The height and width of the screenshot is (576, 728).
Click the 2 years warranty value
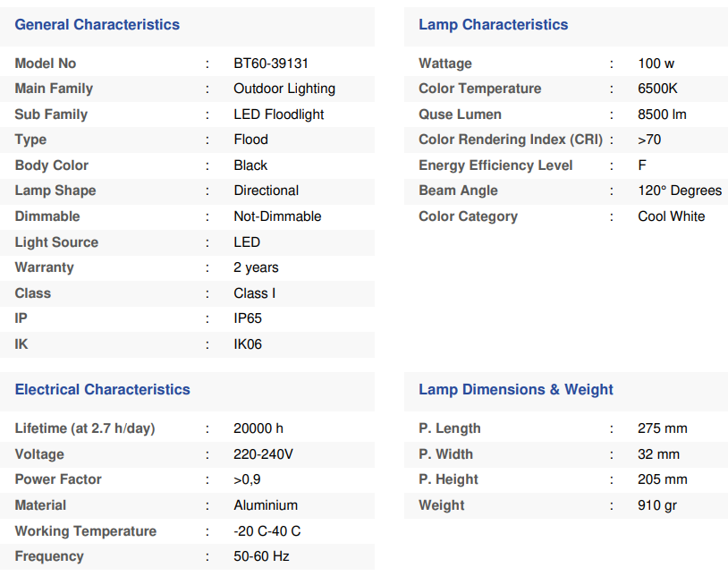click(x=256, y=267)
